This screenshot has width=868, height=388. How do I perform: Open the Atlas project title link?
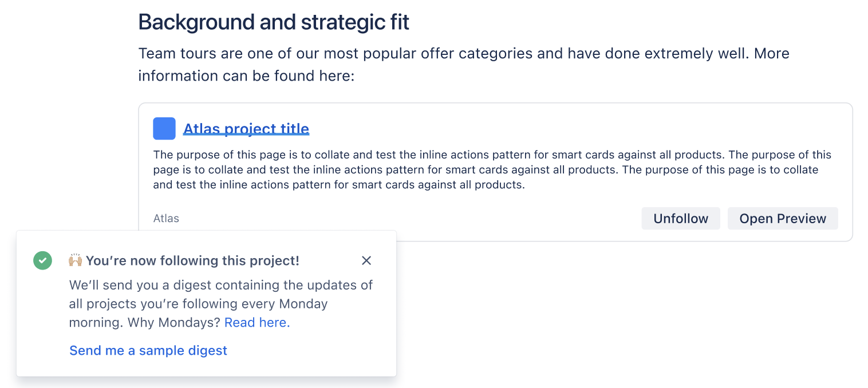point(246,129)
